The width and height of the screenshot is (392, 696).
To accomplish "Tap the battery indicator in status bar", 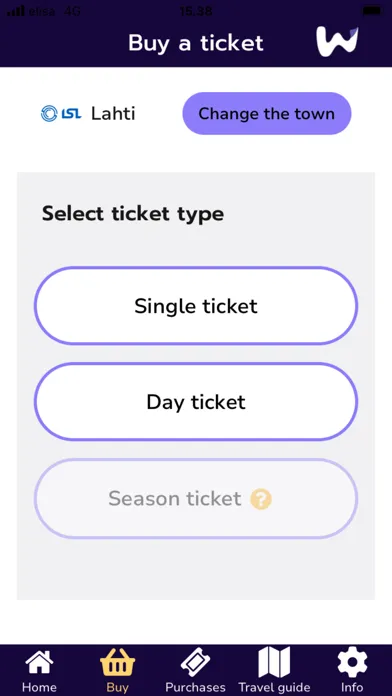I will coord(372,11).
